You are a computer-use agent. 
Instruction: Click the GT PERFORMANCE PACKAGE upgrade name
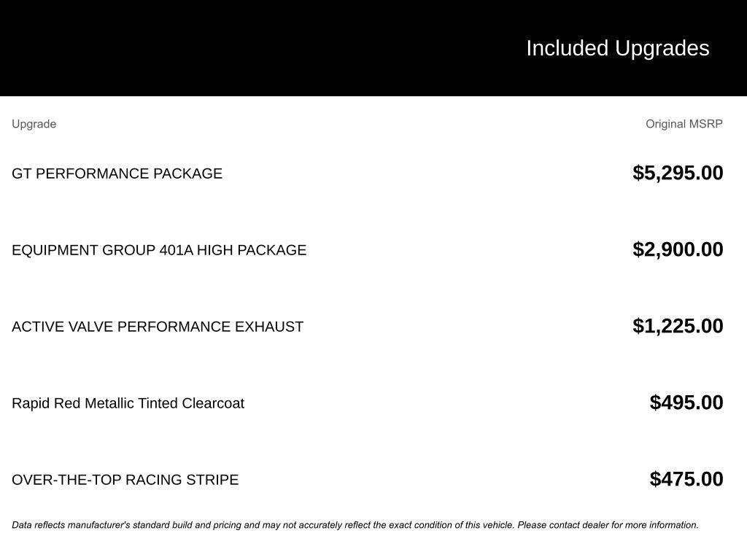click(x=117, y=174)
